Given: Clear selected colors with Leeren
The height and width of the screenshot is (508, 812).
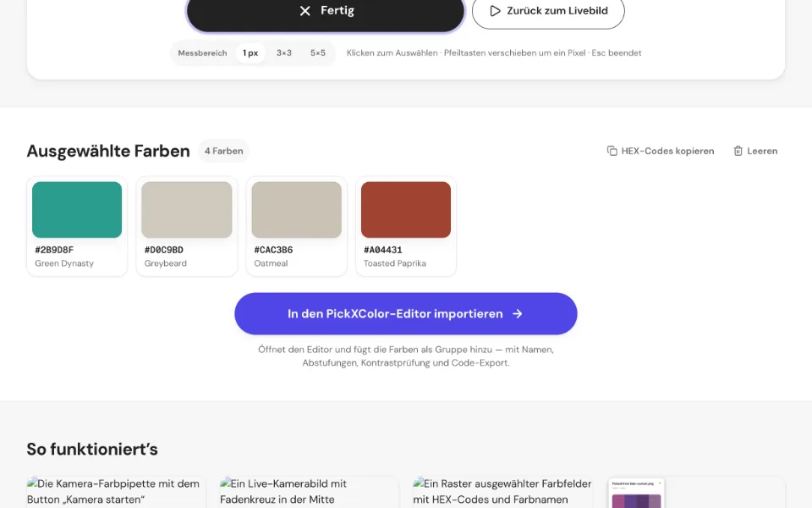Looking at the screenshot, I should point(755,151).
